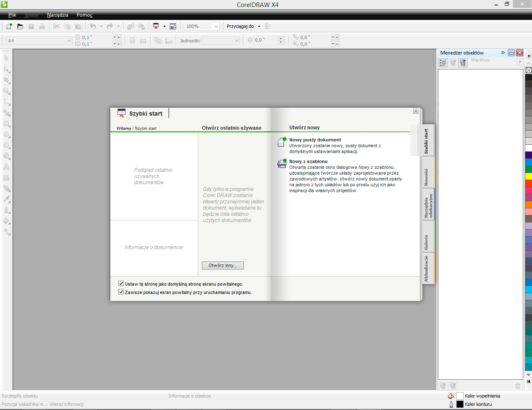Screen dimensions: 532x410
Task: Click Nowy pusty dokument link
Action: point(315,140)
